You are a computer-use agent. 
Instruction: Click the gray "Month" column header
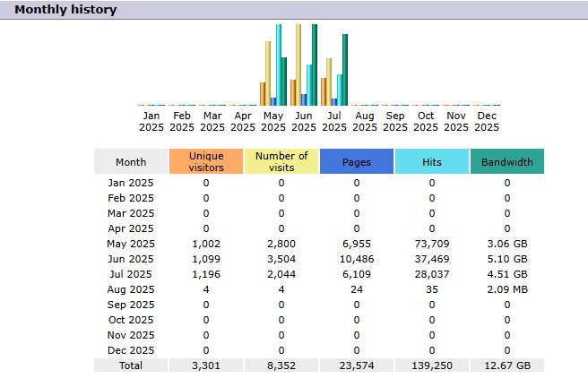coord(131,162)
